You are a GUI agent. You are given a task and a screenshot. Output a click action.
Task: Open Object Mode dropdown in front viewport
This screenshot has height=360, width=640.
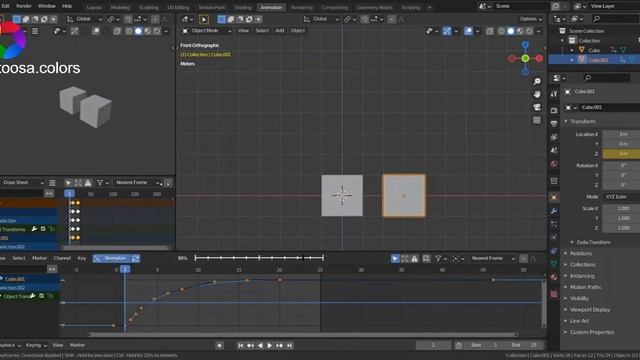[207, 31]
